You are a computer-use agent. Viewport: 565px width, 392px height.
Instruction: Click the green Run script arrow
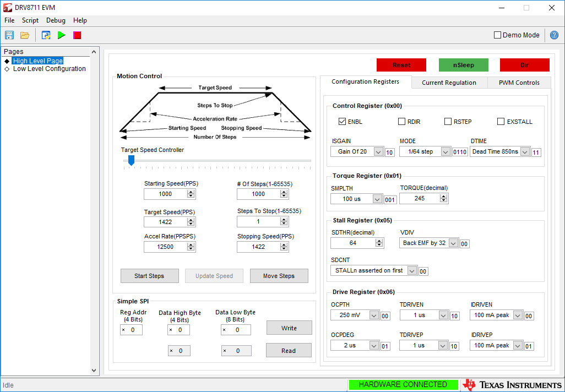(x=62, y=35)
